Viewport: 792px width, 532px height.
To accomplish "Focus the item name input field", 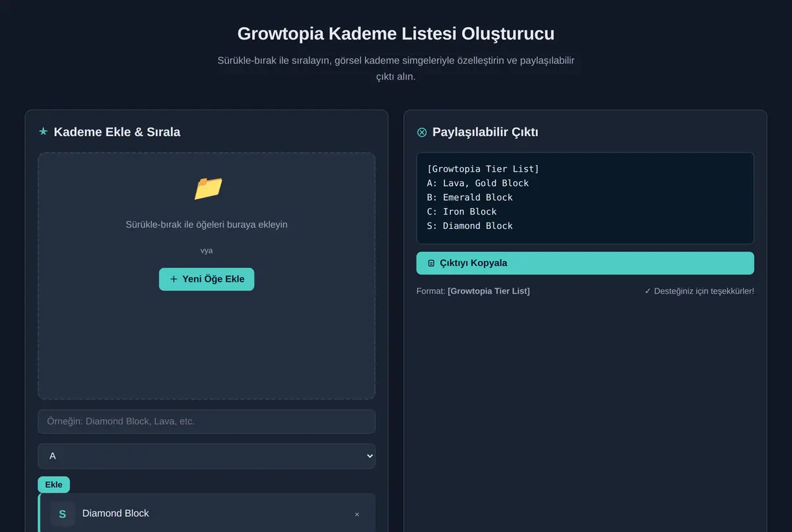I will (x=207, y=421).
